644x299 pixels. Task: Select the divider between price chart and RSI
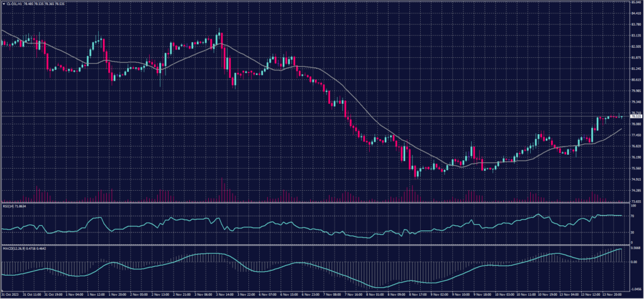click(x=314, y=203)
